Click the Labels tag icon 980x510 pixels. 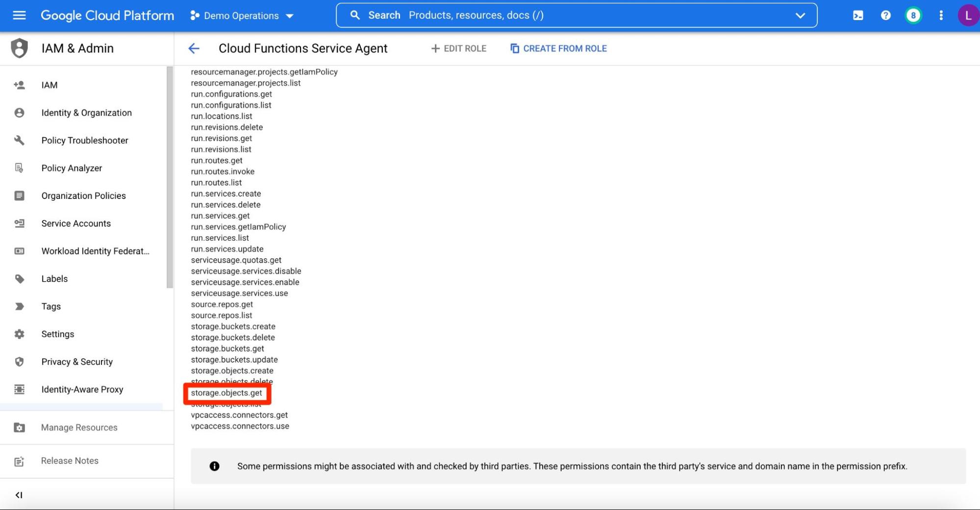(19, 279)
